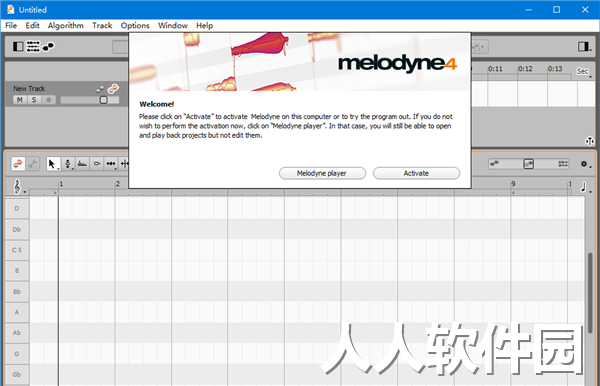Open the Options menu

click(135, 26)
